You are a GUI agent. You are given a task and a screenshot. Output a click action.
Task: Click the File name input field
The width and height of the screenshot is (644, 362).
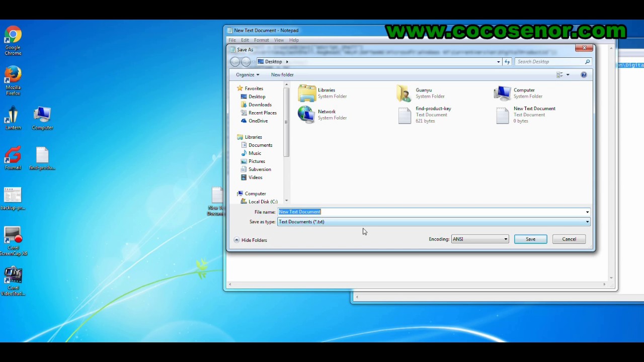pyautogui.click(x=434, y=212)
